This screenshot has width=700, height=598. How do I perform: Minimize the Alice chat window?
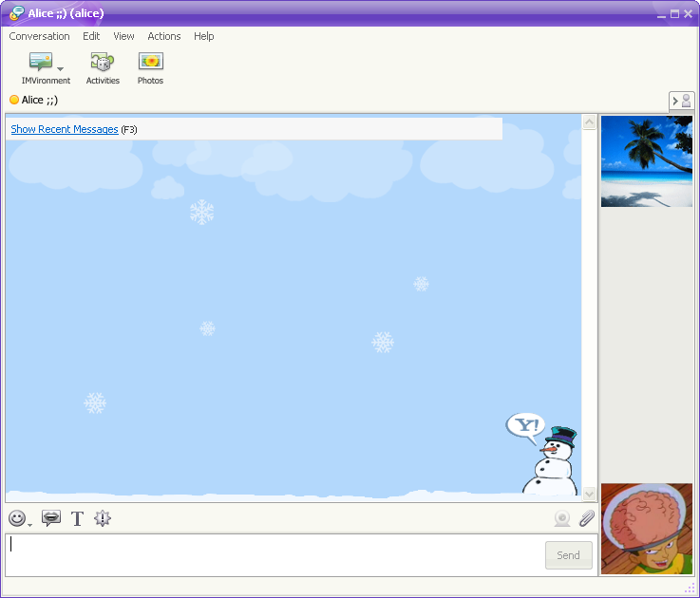[662, 14]
